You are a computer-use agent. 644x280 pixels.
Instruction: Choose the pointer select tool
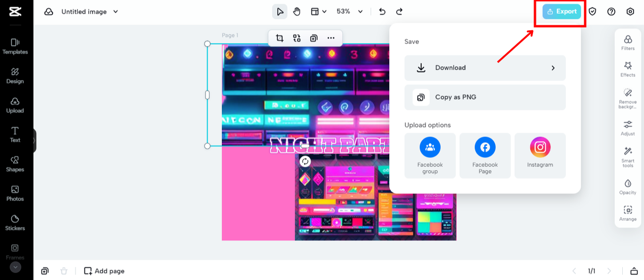[x=280, y=12]
